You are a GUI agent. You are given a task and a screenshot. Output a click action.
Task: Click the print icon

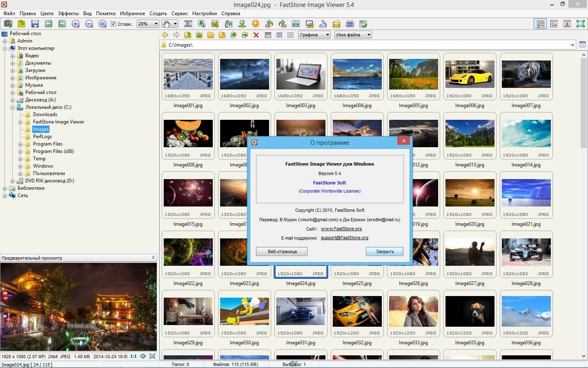tap(350, 24)
